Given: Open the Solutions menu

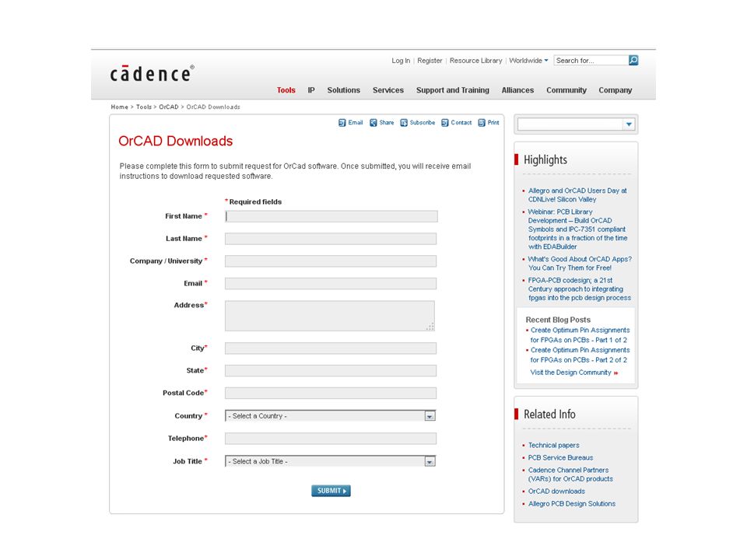Looking at the screenshot, I should (x=343, y=90).
